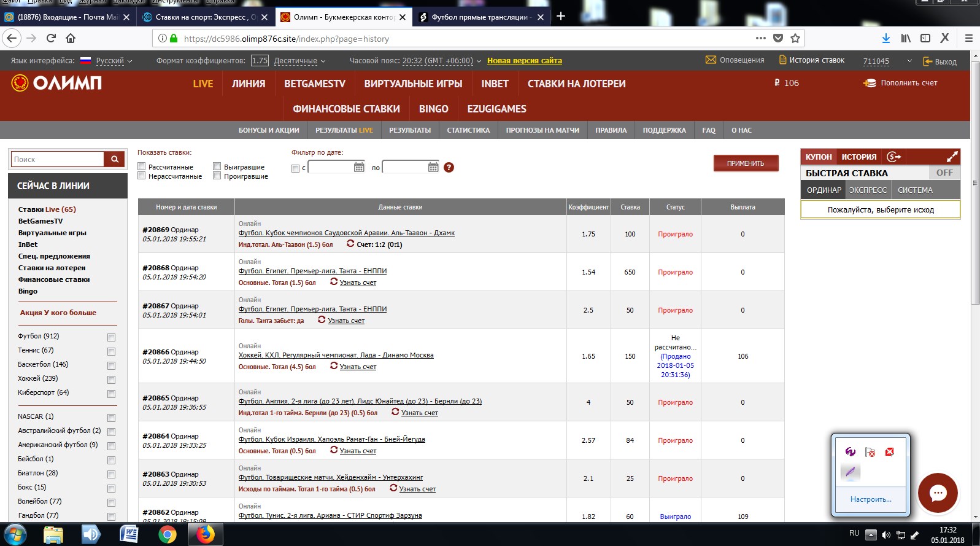Screen dimensions: 980x546
Task: Click the ПРИМЕНИТЬ button
Action: [x=746, y=163]
